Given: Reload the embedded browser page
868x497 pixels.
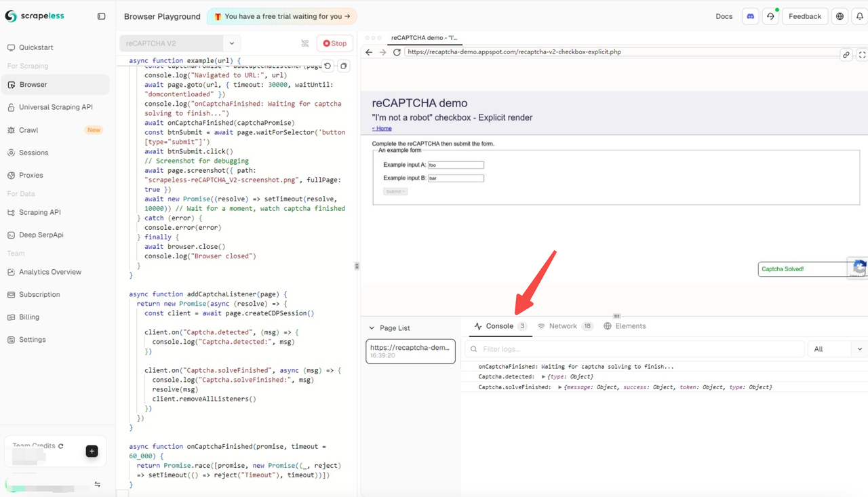Looking at the screenshot, I should pyautogui.click(x=397, y=52).
